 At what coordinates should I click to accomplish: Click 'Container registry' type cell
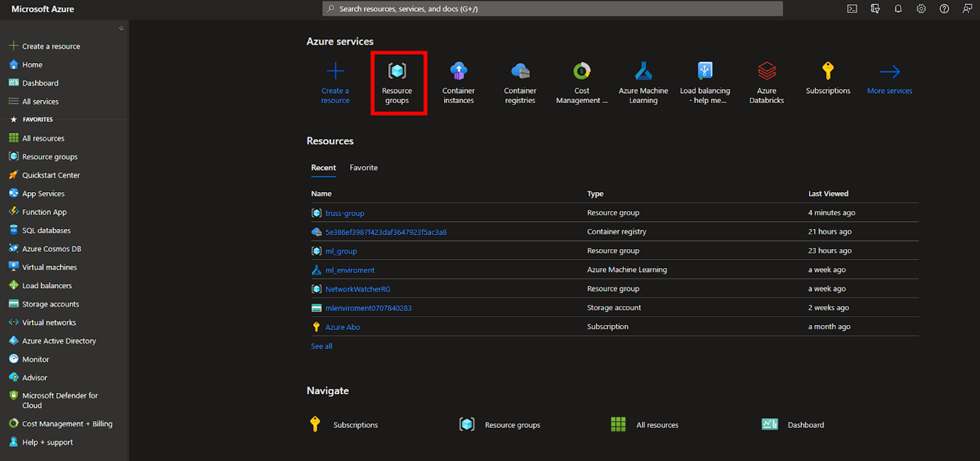(617, 231)
